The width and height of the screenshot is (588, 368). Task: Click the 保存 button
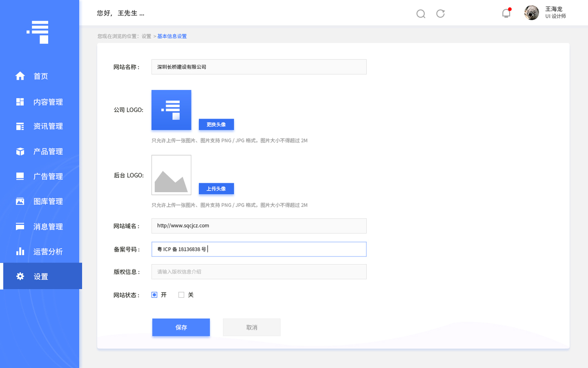click(x=181, y=327)
